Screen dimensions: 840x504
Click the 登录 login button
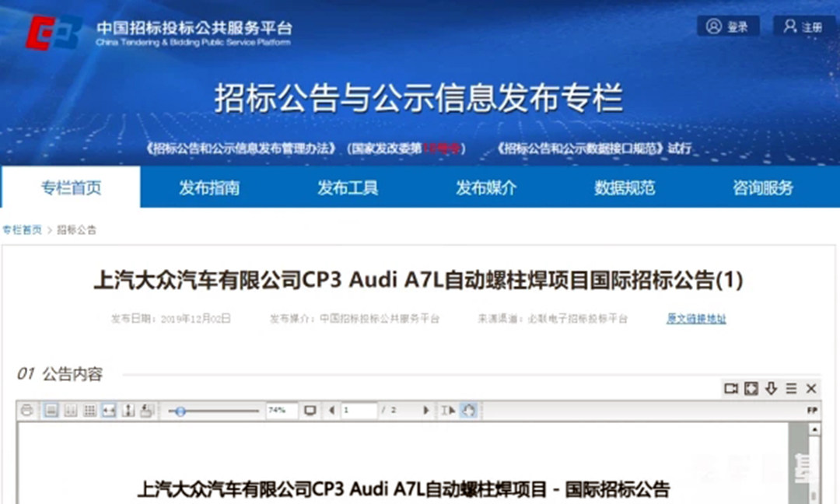click(x=728, y=26)
